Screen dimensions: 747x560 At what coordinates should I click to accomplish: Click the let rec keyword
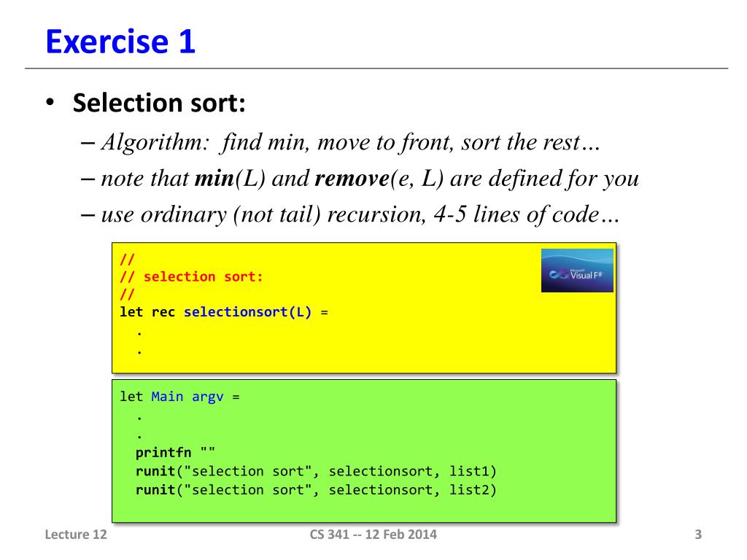[x=147, y=312]
